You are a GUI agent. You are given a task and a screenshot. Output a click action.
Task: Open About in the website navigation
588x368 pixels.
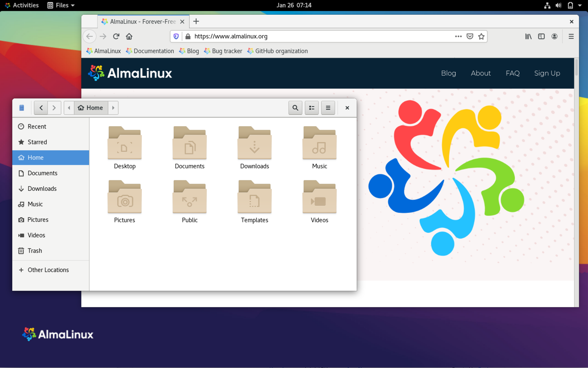(x=481, y=73)
